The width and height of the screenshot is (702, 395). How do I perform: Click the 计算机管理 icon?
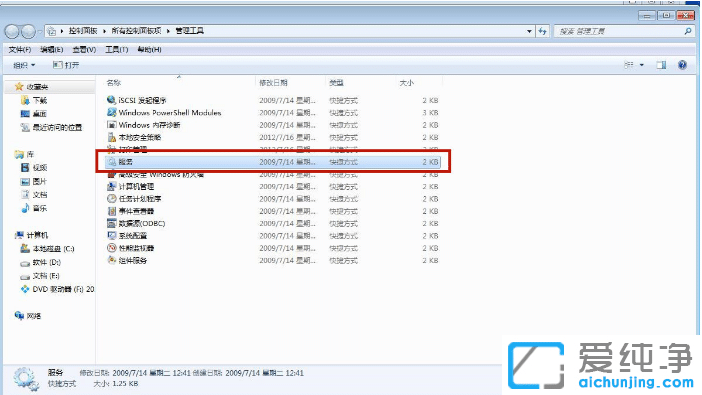pos(111,186)
